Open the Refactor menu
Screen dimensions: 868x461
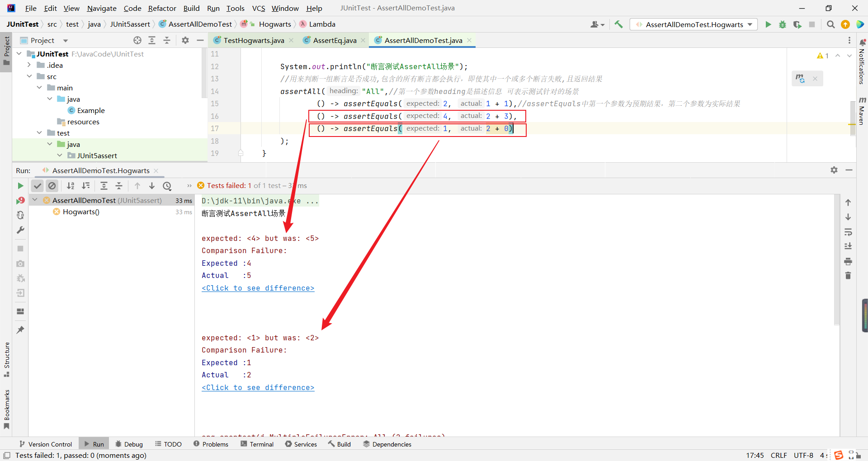tap(162, 8)
